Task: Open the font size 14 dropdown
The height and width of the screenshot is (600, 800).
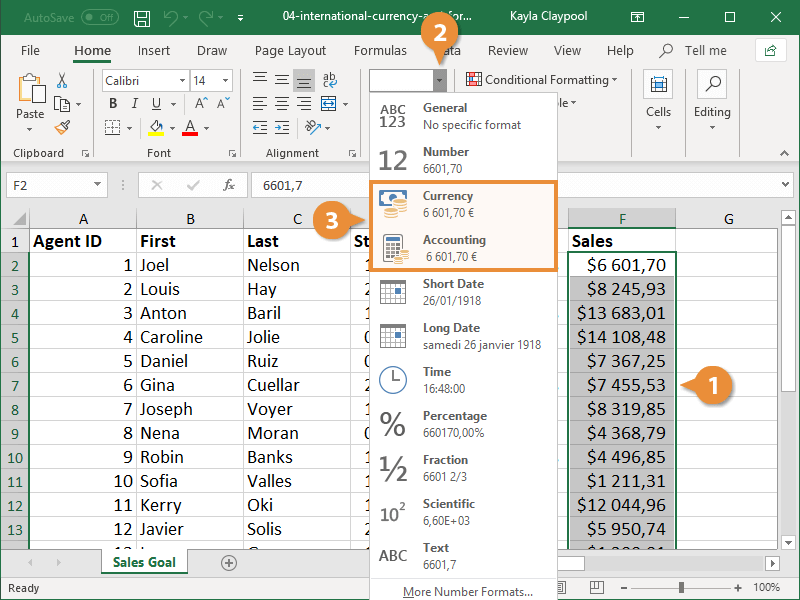Action: 225,81
